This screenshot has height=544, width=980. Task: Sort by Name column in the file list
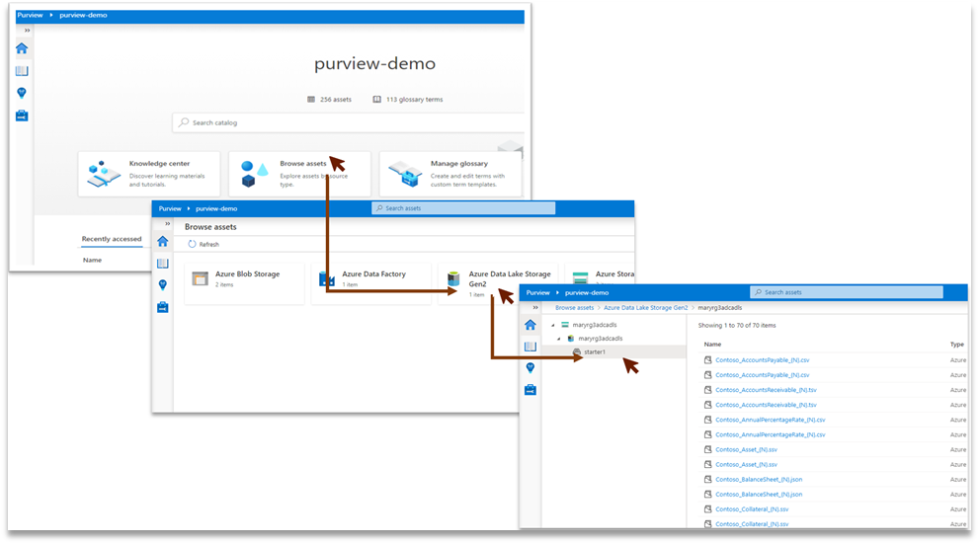click(712, 345)
